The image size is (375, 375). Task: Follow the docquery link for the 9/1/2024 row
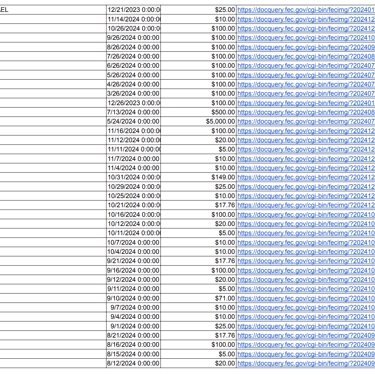click(x=306, y=326)
